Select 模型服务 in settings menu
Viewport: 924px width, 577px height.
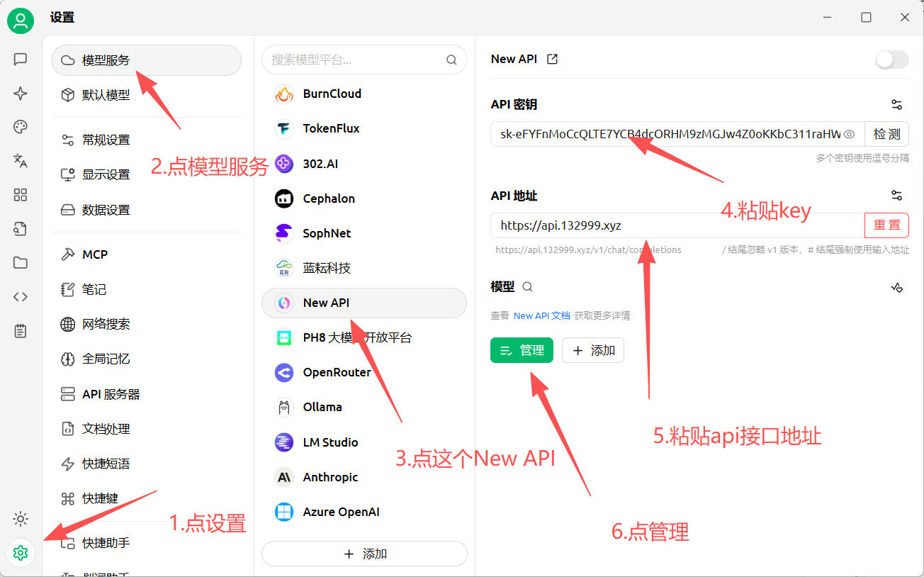pyautogui.click(x=146, y=60)
